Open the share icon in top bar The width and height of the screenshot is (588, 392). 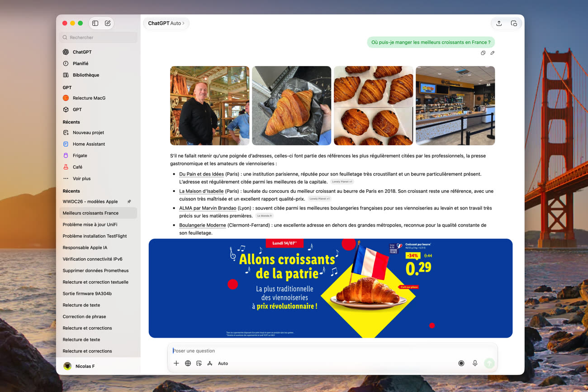click(499, 23)
